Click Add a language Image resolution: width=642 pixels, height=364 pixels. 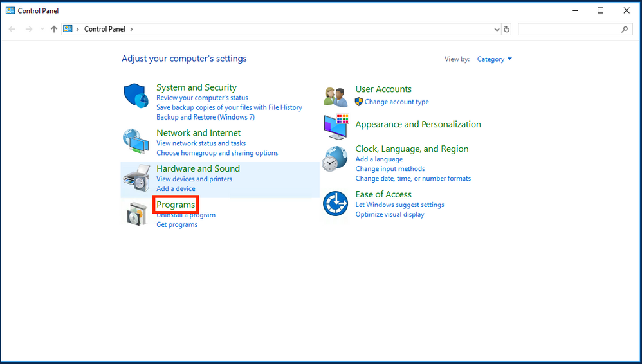tap(379, 159)
